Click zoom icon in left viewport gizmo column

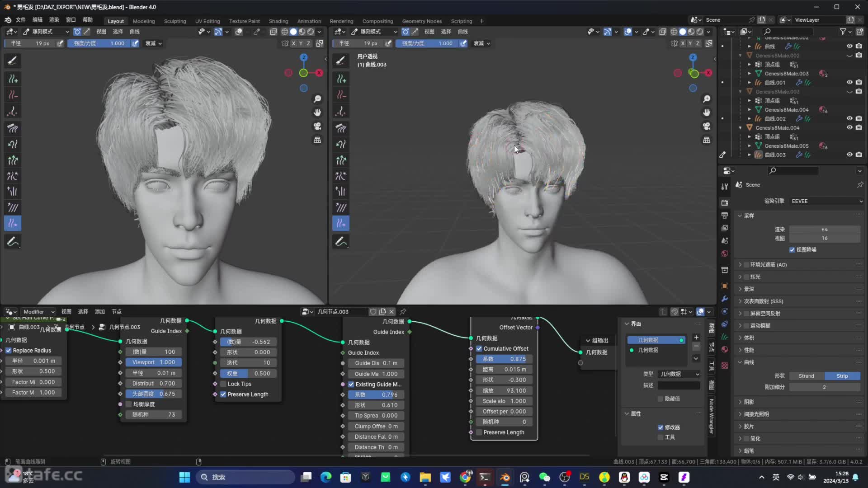[317, 99]
